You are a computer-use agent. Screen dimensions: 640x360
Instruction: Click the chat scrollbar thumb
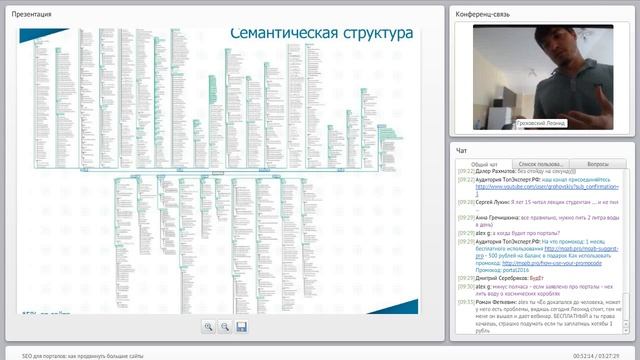click(x=626, y=307)
